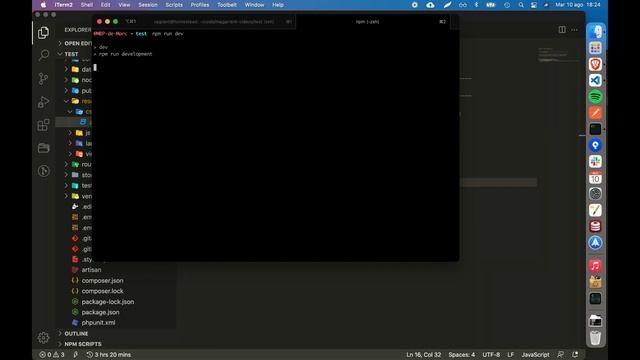
Task: Expand the NPM SCRIPTS section
Action: pyautogui.click(x=80, y=344)
